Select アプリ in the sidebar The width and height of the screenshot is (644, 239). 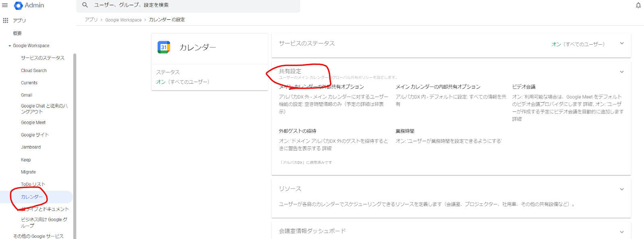pyautogui.click(x=19, y=20)
